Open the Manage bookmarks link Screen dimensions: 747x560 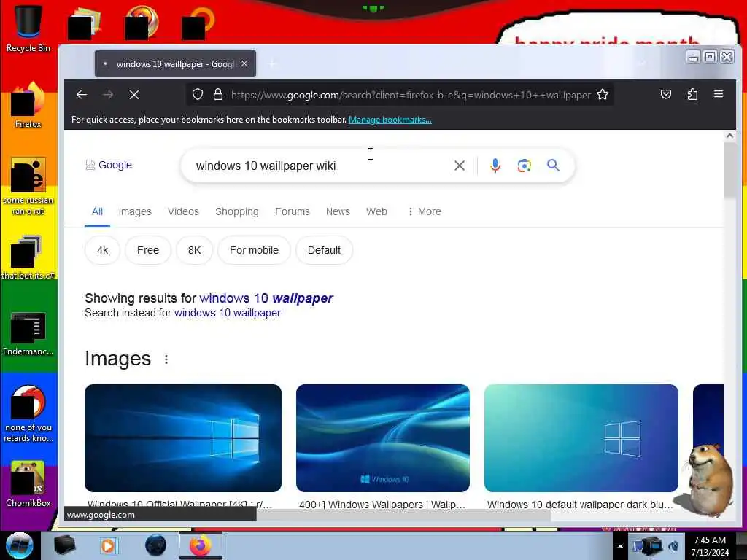tap(390, 120)
